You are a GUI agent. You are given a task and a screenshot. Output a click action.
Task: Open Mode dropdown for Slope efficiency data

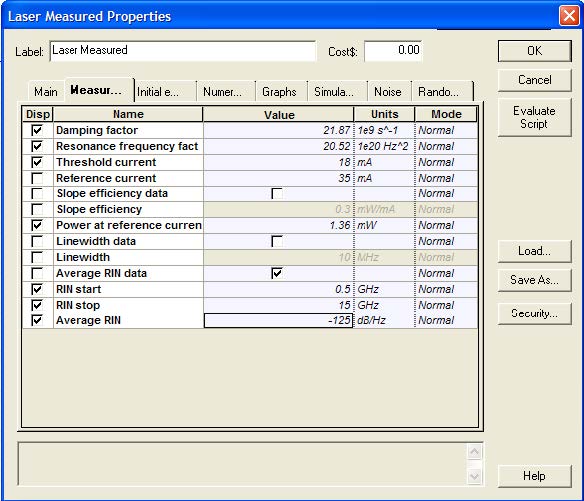click(446, 194)
